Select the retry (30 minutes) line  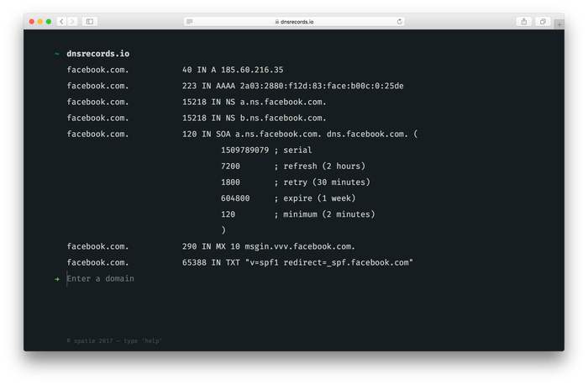pyautogui.click(x=295, y=182)
